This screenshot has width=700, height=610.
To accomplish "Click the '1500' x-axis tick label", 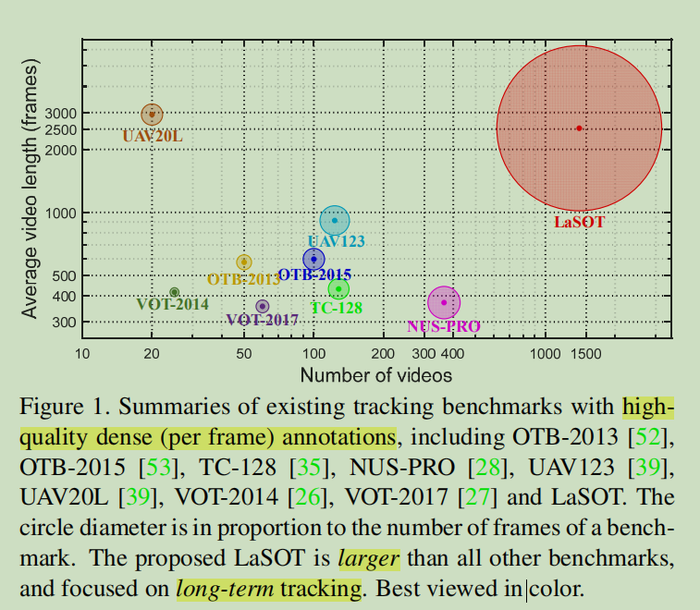I will point(585,354).
